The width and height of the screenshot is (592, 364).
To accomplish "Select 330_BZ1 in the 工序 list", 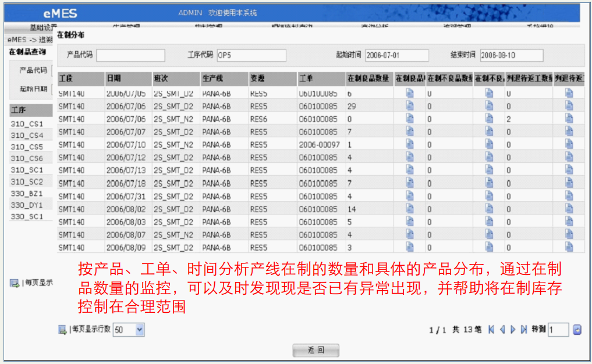I will click(27, 193).
